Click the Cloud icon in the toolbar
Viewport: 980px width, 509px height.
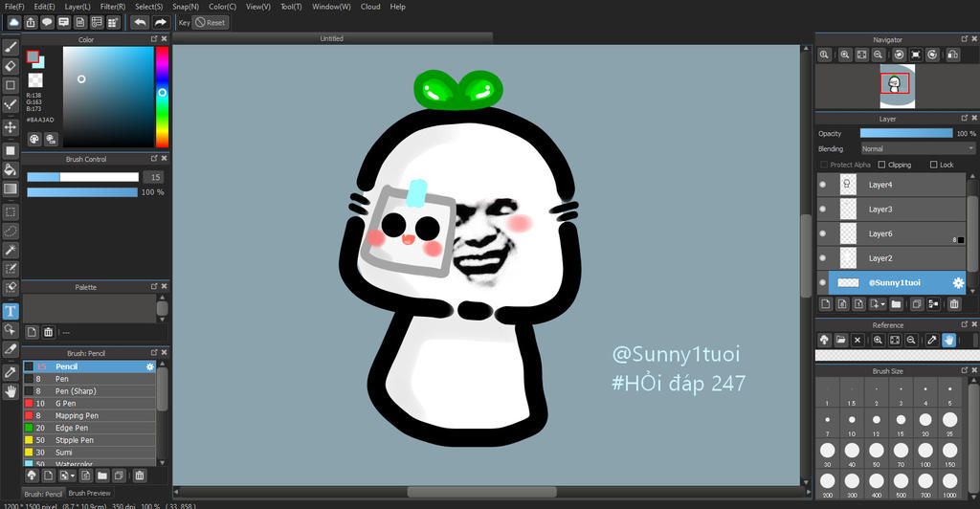(13, 22)
